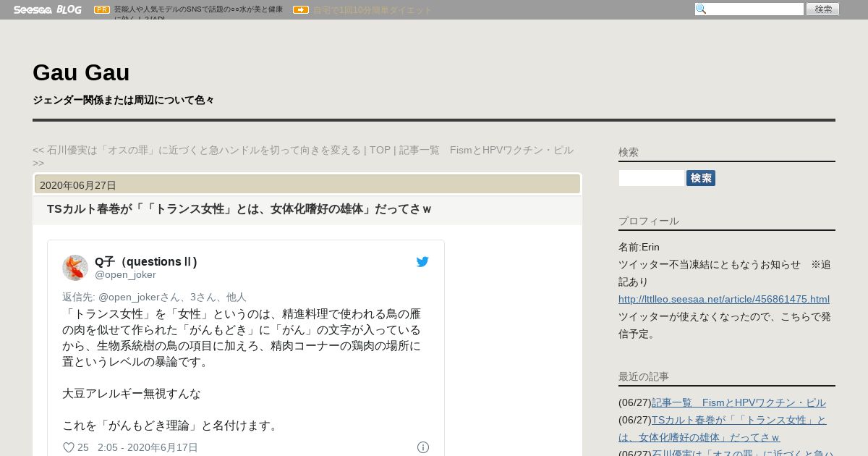
Task: Open the lttlleo.seesaa.net article link in profile
Action: [x=724, y=299]
